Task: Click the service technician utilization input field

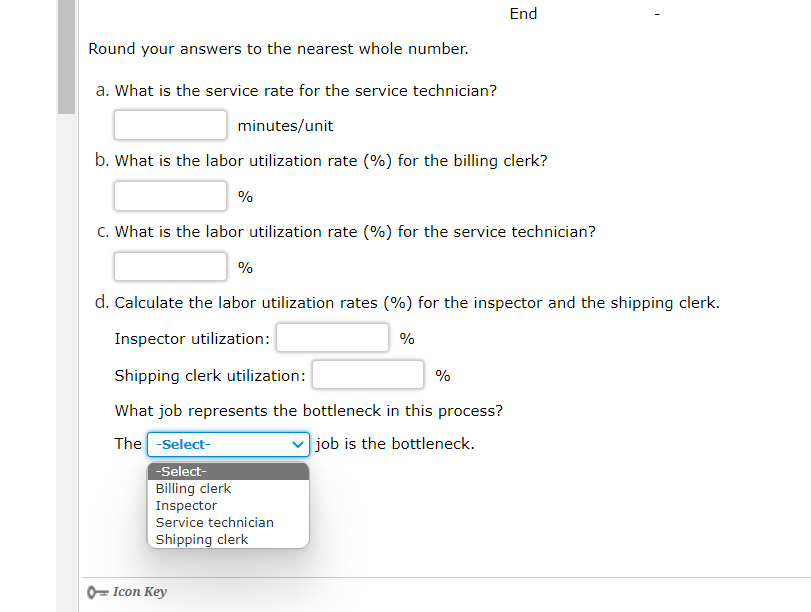Action: click(x=170, y=267)
